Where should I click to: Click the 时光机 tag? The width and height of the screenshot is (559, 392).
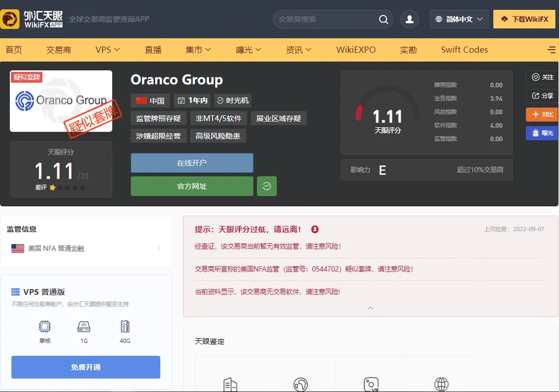[x=233, y=101]
